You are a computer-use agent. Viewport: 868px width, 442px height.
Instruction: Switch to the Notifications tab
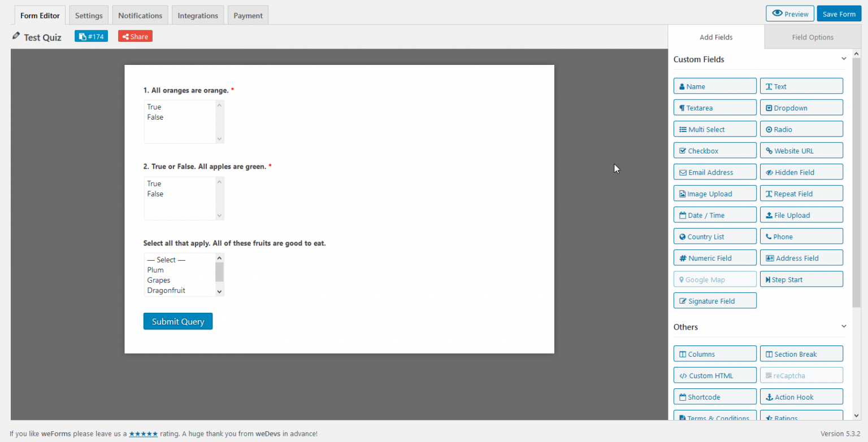[x=140, y=15]
